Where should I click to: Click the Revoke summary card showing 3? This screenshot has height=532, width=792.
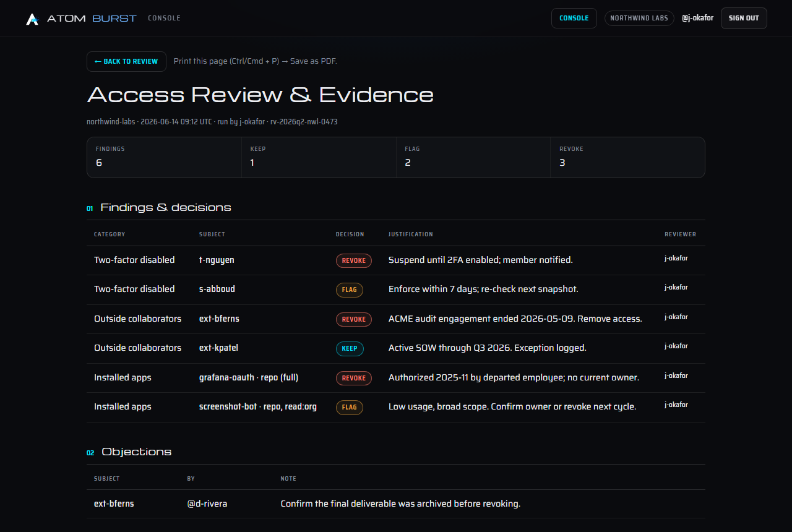pyautogui.click(x=627, y=157)
